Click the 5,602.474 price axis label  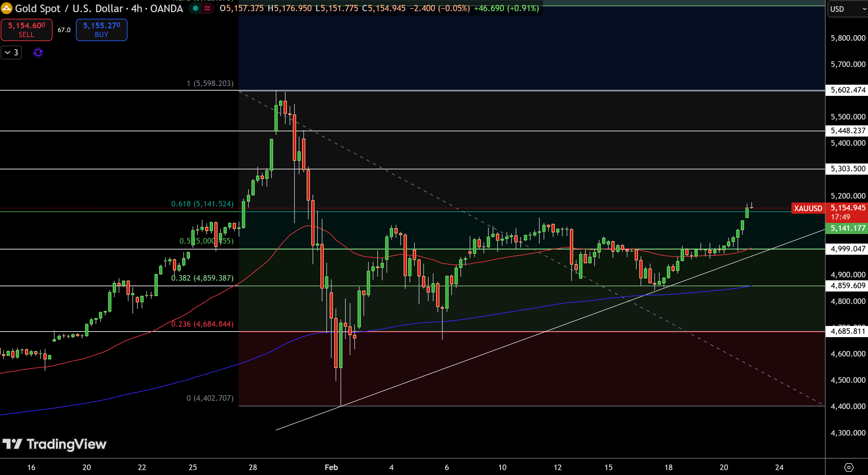click(847, 90)
